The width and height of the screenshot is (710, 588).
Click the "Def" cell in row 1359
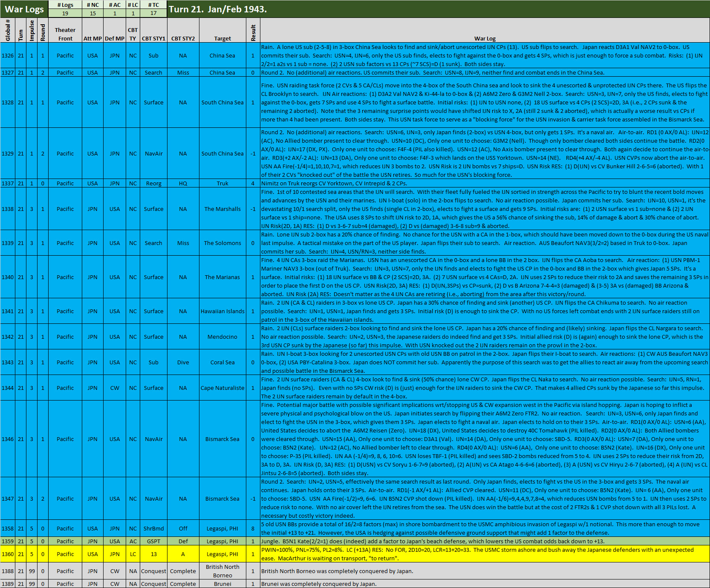point(183,541)
